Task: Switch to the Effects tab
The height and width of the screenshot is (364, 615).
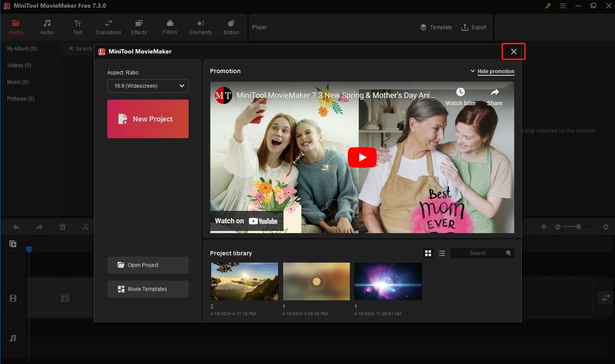Action: coord(139,27)
